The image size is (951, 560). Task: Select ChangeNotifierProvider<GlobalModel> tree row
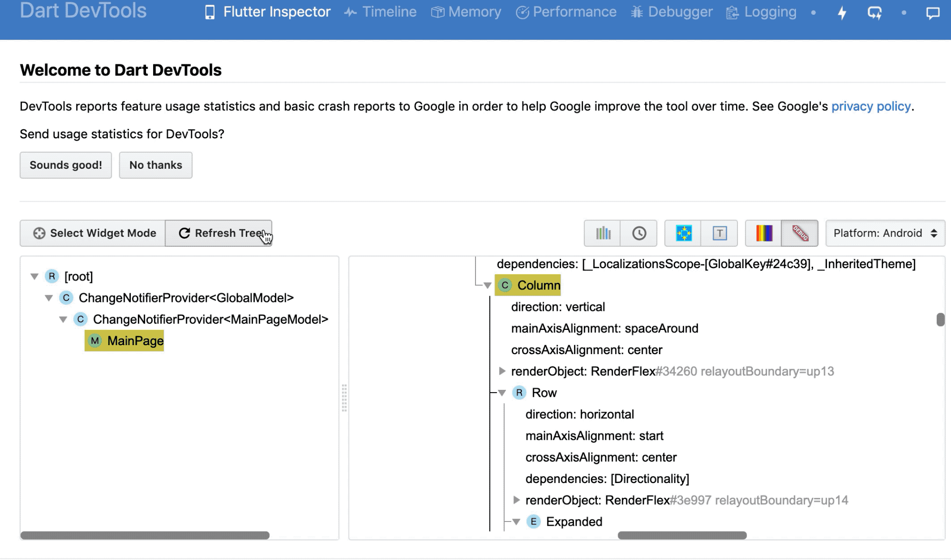(176, 298)
